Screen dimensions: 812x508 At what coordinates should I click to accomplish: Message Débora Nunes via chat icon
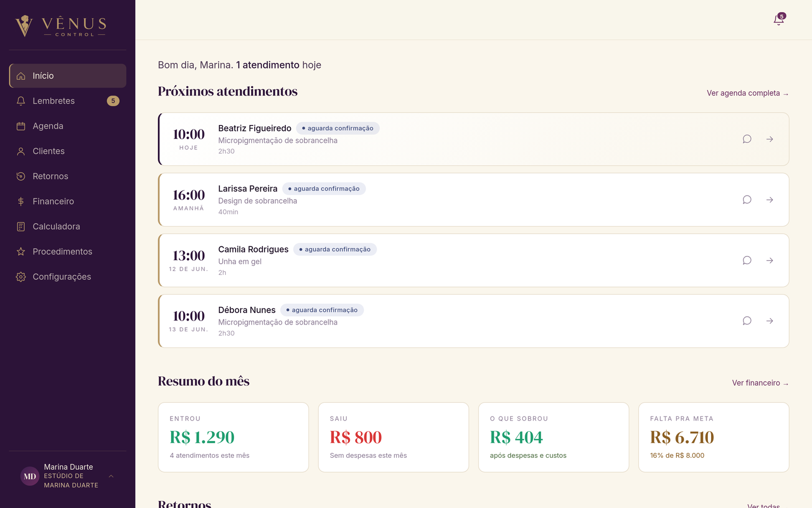pyautogui.click(x=747, y=321)
